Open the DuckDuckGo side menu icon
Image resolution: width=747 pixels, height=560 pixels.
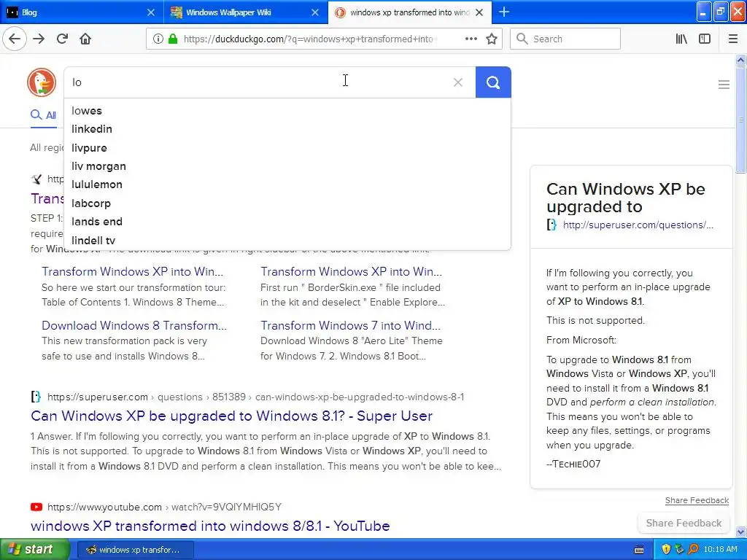pos(724,85)
